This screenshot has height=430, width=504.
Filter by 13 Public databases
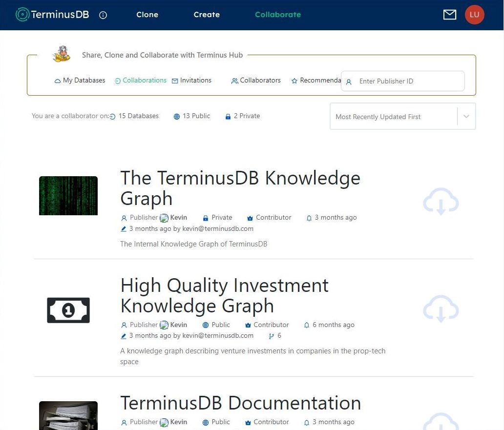pyautogui.click(x=192, y=116)
